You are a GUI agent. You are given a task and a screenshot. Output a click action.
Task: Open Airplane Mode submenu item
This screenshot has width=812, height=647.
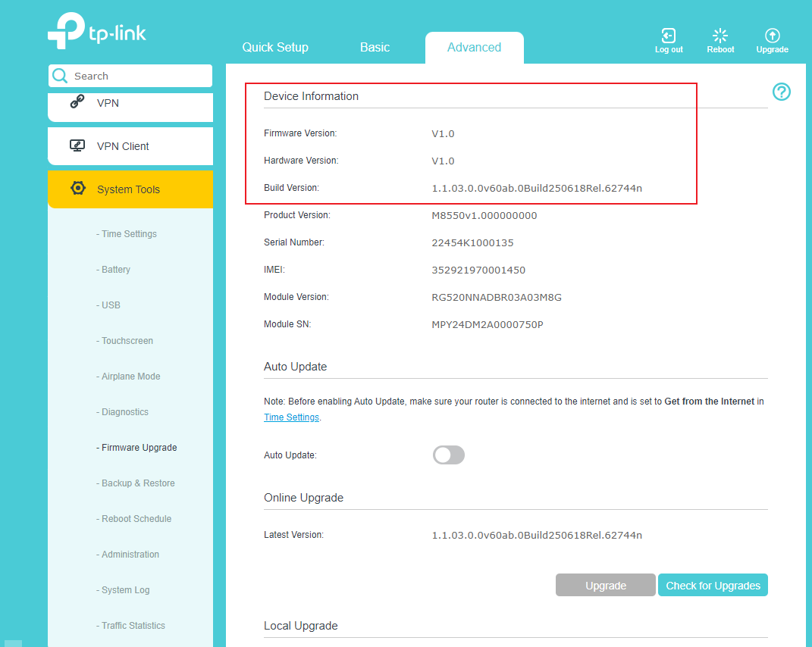point(128,377)
